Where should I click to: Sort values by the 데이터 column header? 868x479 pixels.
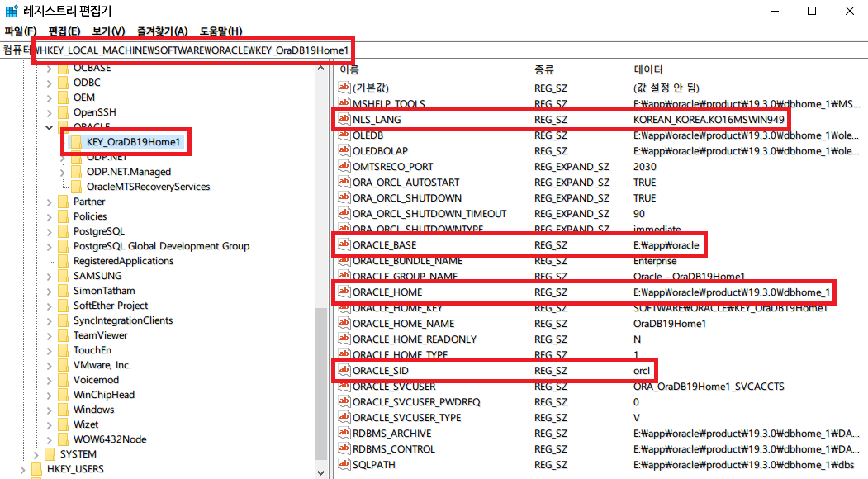click(x=648, y=69)
